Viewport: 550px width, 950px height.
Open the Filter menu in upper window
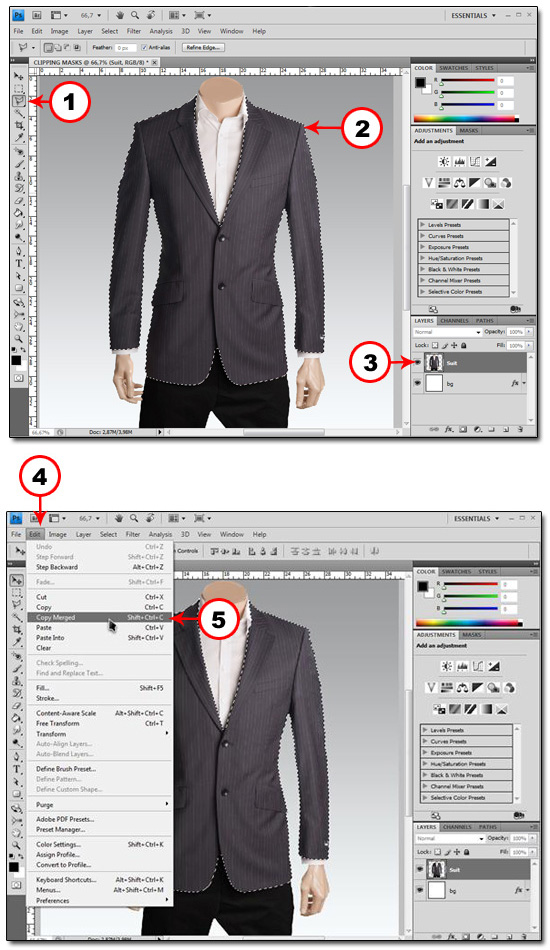point(134,31)
